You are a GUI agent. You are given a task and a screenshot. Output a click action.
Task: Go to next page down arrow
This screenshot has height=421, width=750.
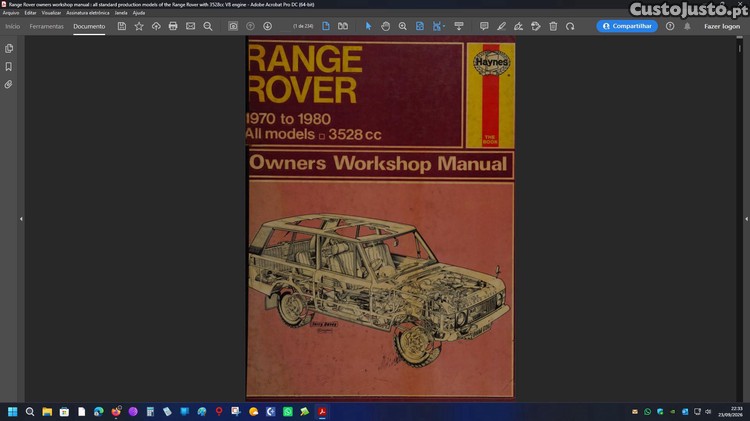tap(267, 26)
